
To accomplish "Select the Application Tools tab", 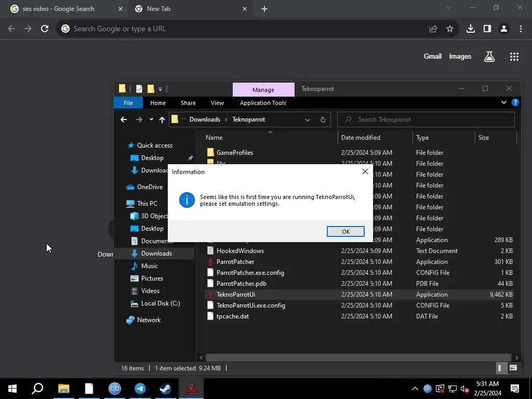I will click(263, 103).
